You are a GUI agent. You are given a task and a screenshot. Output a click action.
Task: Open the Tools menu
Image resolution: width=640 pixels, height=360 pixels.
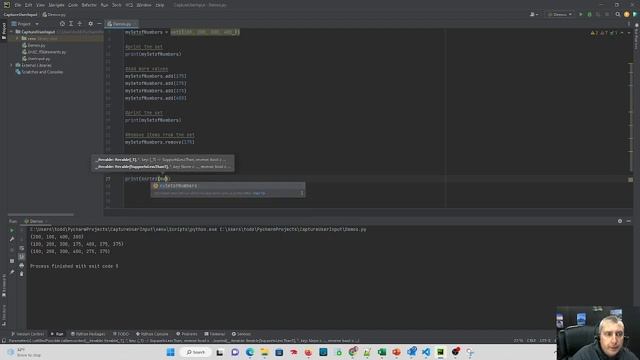tap(116, 5)
